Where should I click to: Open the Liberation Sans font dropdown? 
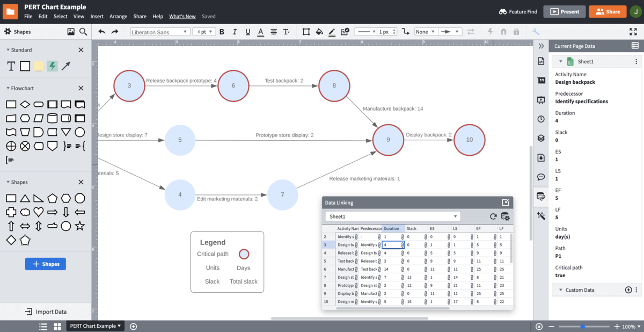tap(160, 32)
